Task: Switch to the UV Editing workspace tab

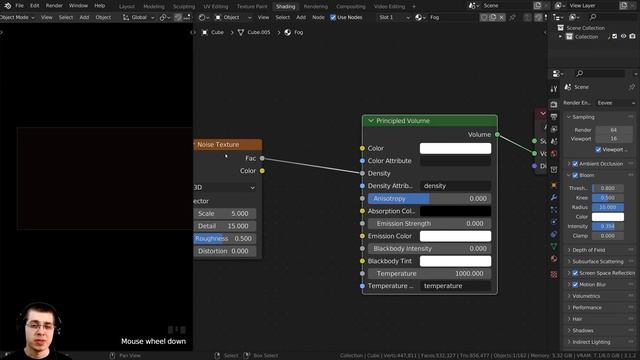Action: click(x=216, y=7)
